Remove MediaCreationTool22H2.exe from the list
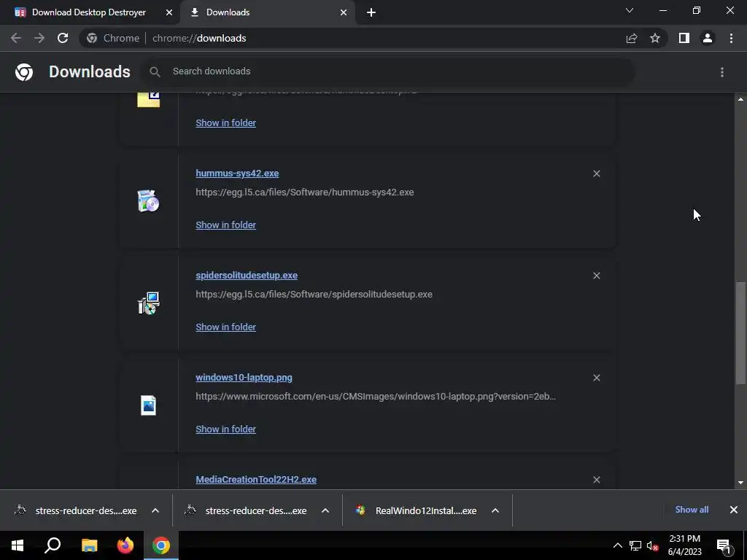The width and height of the screenshot is (747, 560). 597,480
